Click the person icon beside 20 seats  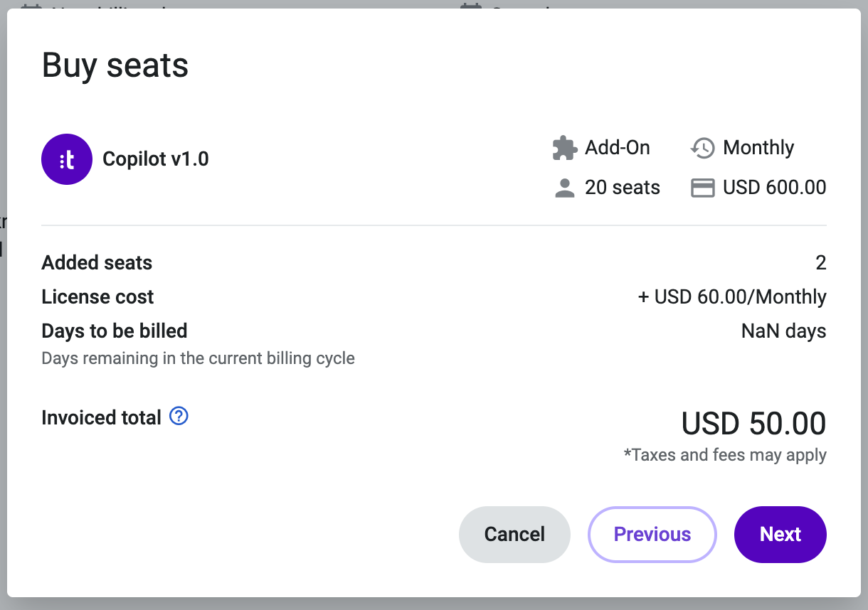click(x=564, y=188)
